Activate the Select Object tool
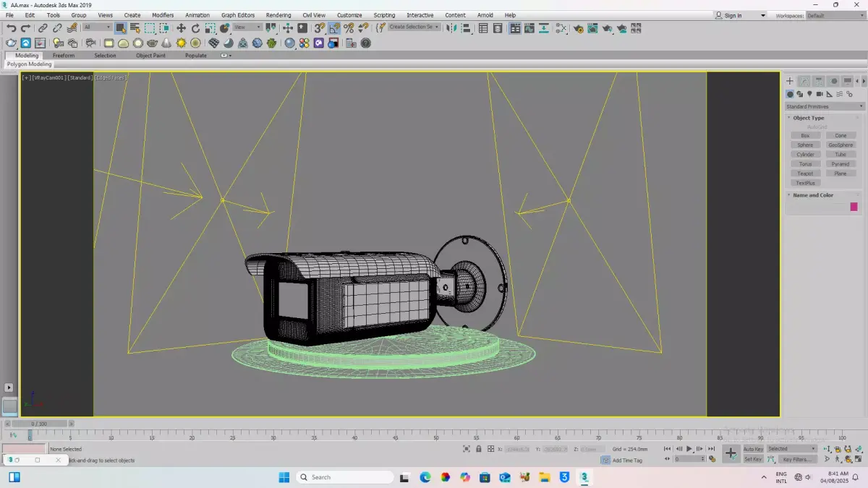 click(x=120, y=28)
